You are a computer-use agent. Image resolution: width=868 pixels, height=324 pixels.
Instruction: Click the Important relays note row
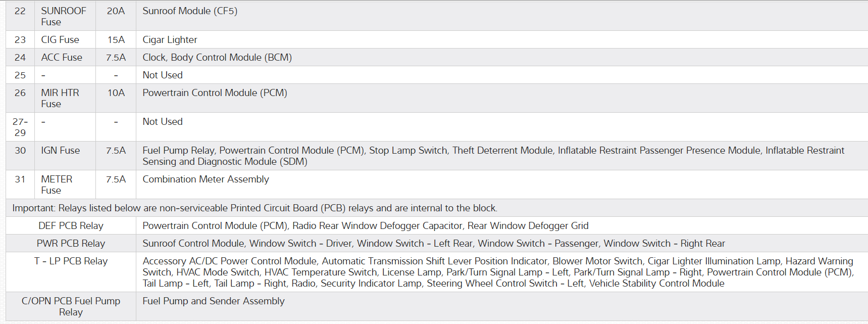click(x=254, y=208)
